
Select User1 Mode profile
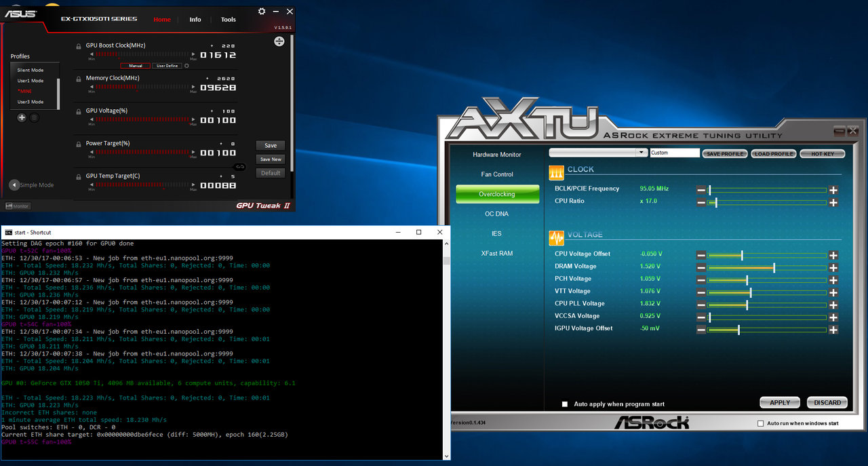tap(31, 81)
